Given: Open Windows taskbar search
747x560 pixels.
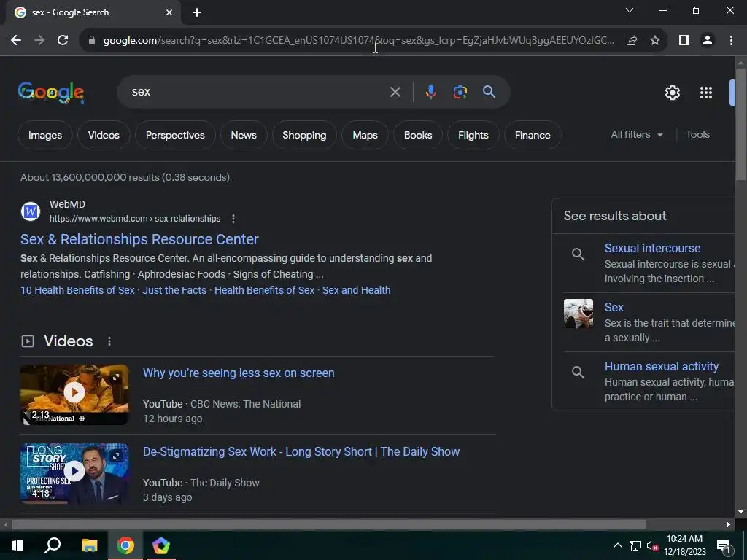Looking at the screenshot, I should [53, 545].
